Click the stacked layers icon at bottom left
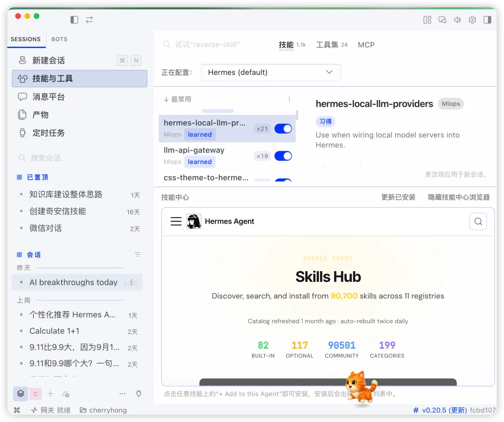The image size is (504, 422). (21, 394)
